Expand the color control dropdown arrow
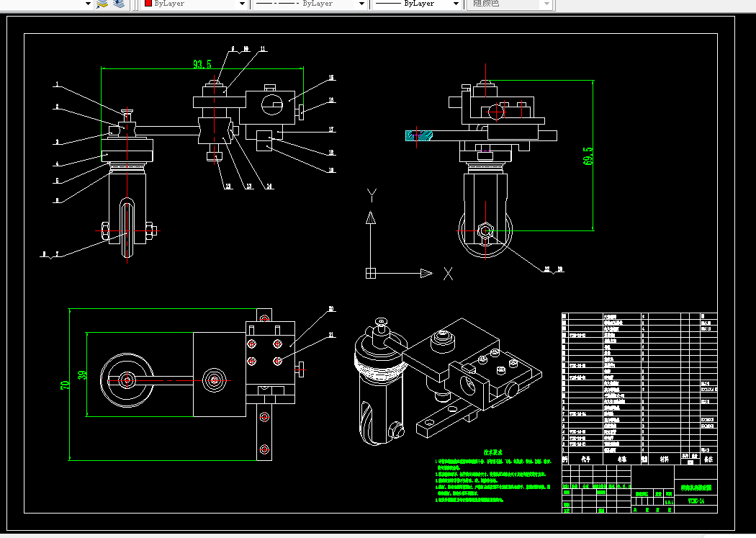The width and height of the screenshot is (756, 538). click(x=243, y=4)
